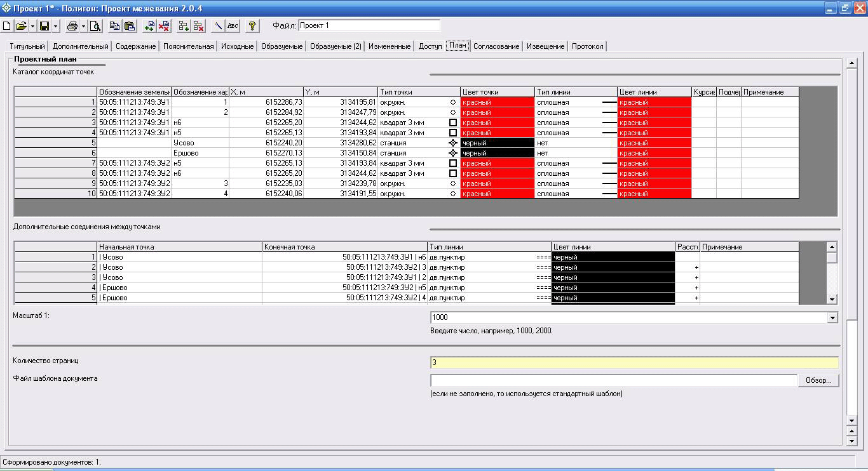Open print preview
The height and width of the screenshot is (471, 868).
(95, 26)
